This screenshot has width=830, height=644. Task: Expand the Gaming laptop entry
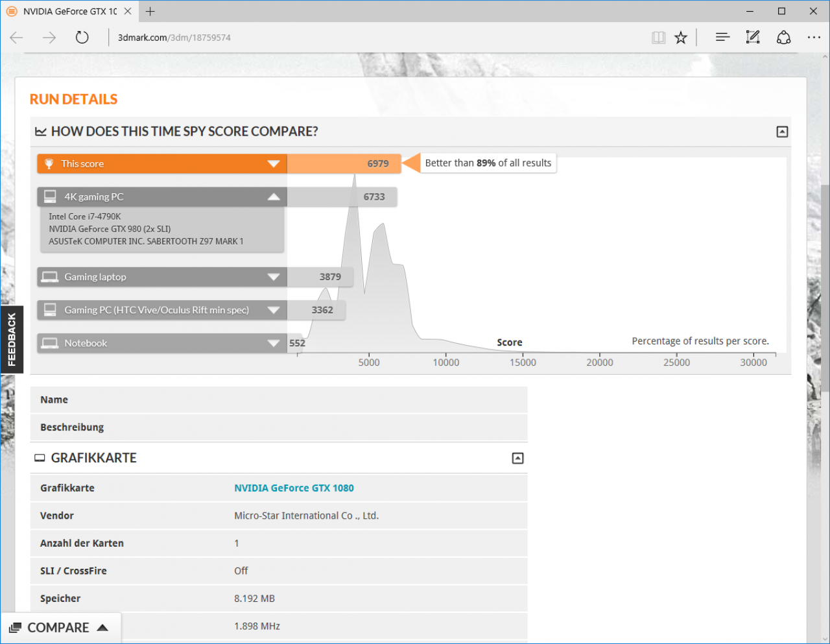point(274,277)
